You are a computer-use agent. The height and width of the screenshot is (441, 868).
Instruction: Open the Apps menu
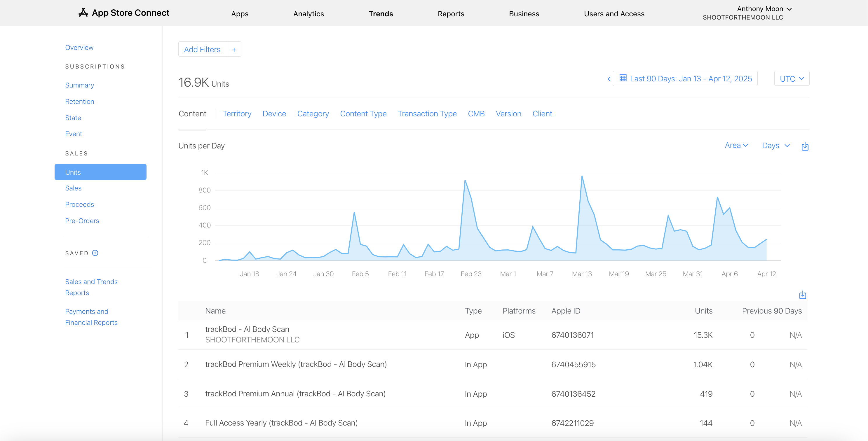[240, 14]
